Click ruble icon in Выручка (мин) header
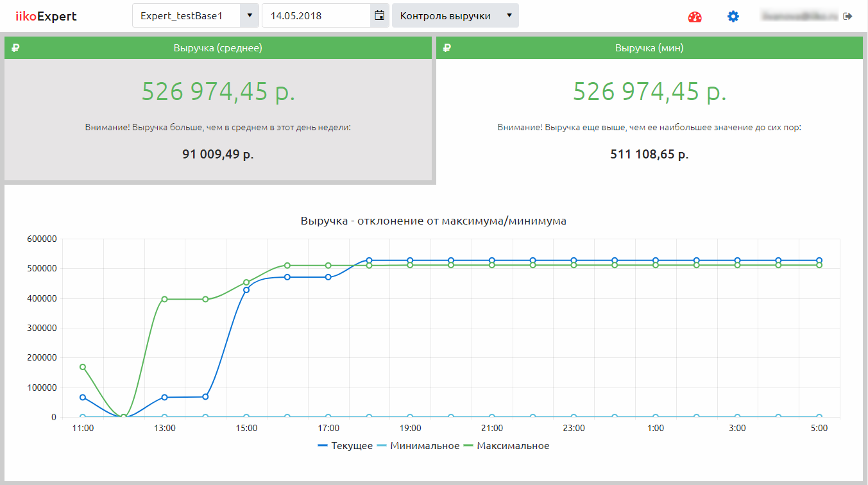 [x=447, y=48]
